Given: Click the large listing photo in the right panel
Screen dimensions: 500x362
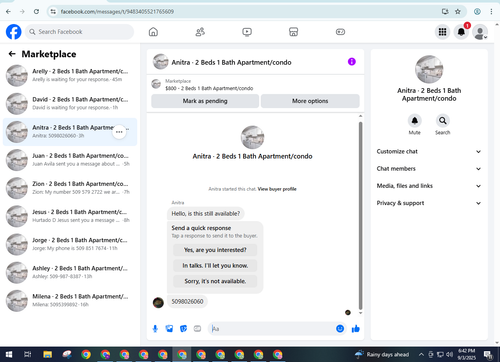Looking at the screenshot, I should pos(429,69).
